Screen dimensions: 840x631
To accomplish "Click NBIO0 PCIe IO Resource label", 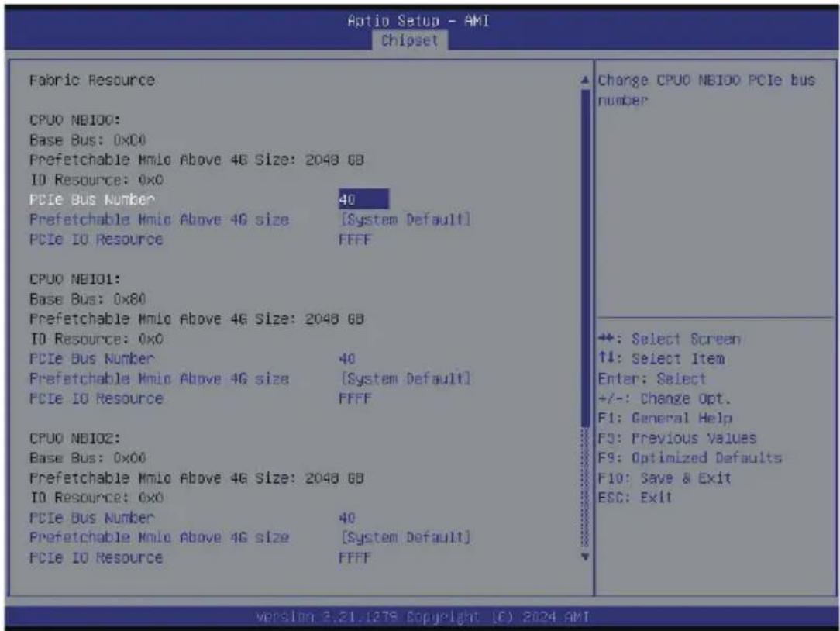I will [x=96, y=240].
